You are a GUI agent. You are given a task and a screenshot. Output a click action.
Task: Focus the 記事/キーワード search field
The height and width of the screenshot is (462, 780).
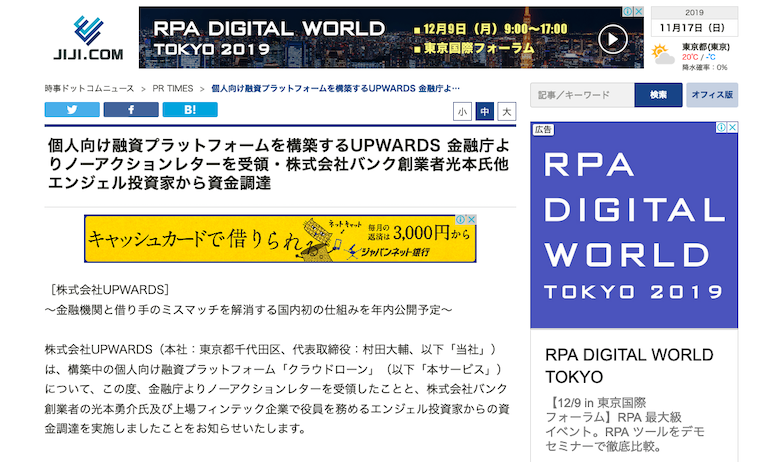[x=582, y=95]
